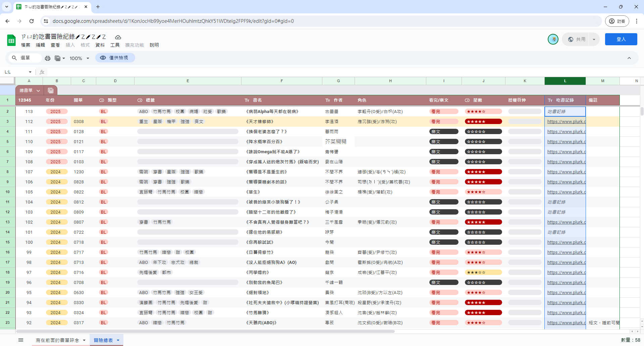Open the Name Box dropdown arrow
This screenshot has width=644, height=346.
[30, 72]
